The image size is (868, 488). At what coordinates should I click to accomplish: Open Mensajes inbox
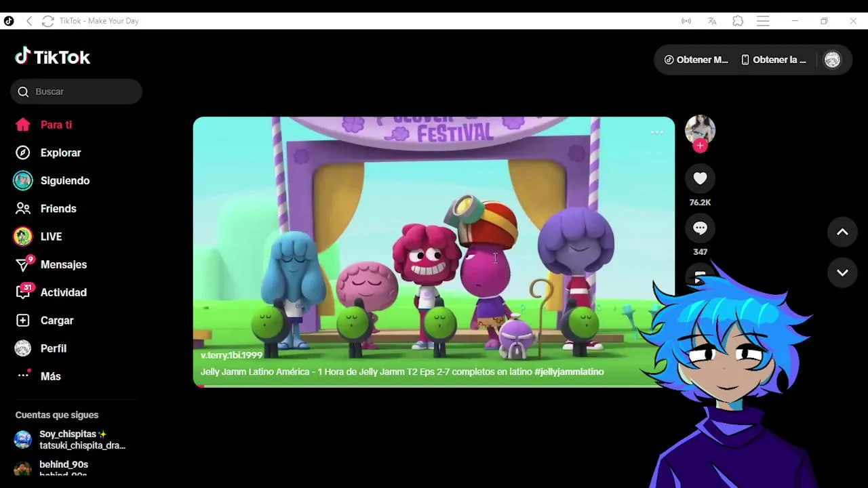51,264
